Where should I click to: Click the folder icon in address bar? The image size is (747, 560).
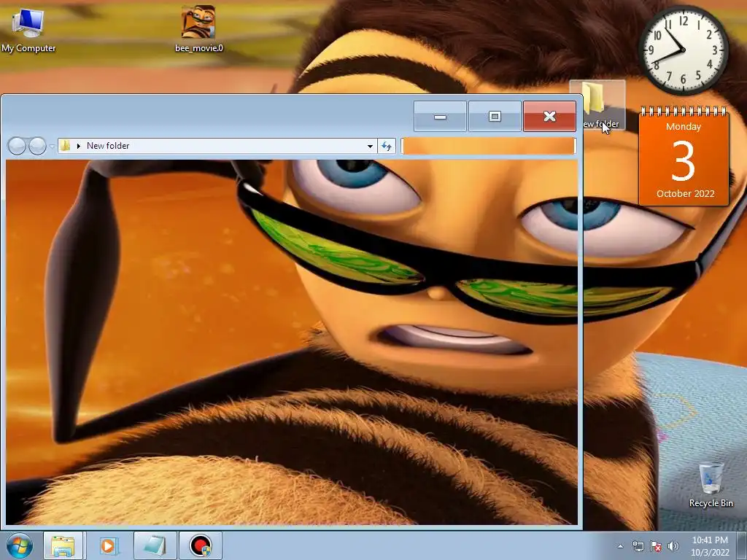click(66, 146)
